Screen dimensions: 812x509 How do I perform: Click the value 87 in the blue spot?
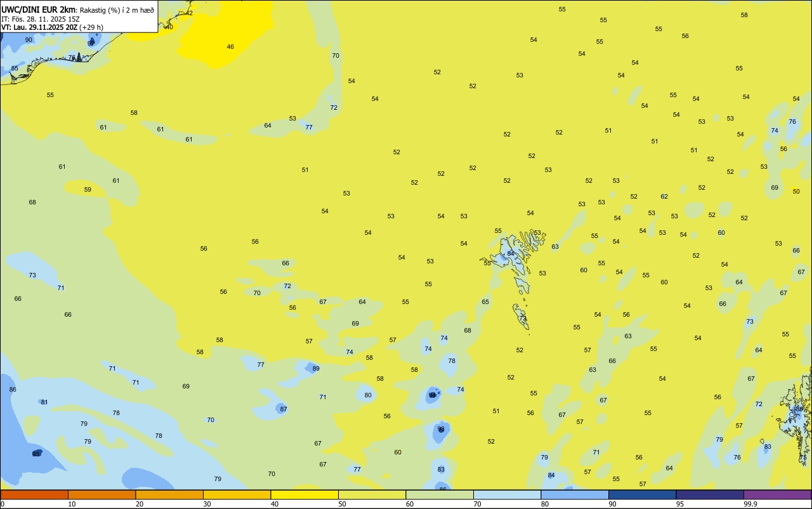284,409
